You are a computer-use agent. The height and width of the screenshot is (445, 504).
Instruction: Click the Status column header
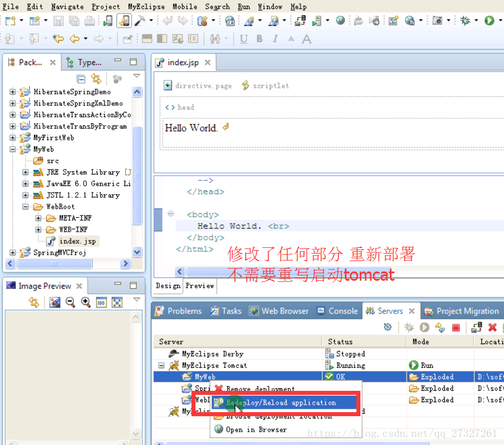tap(364, 342)
